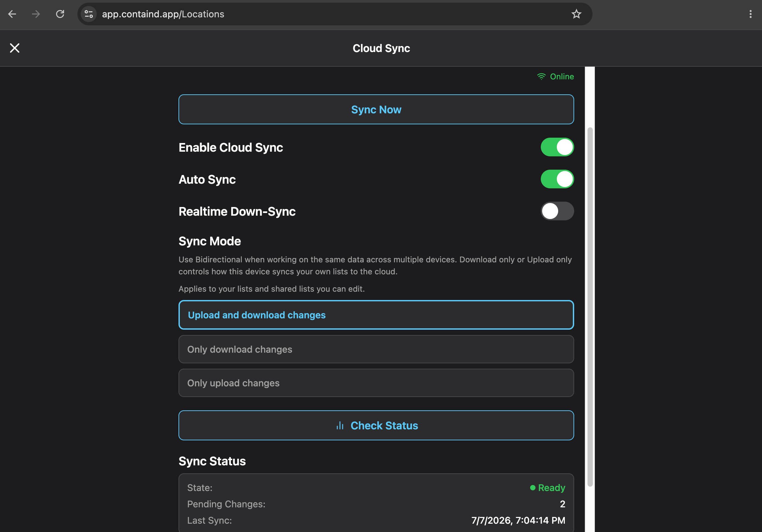Click the Sync Status heading

pyautogui.click(x=212, y=461)
